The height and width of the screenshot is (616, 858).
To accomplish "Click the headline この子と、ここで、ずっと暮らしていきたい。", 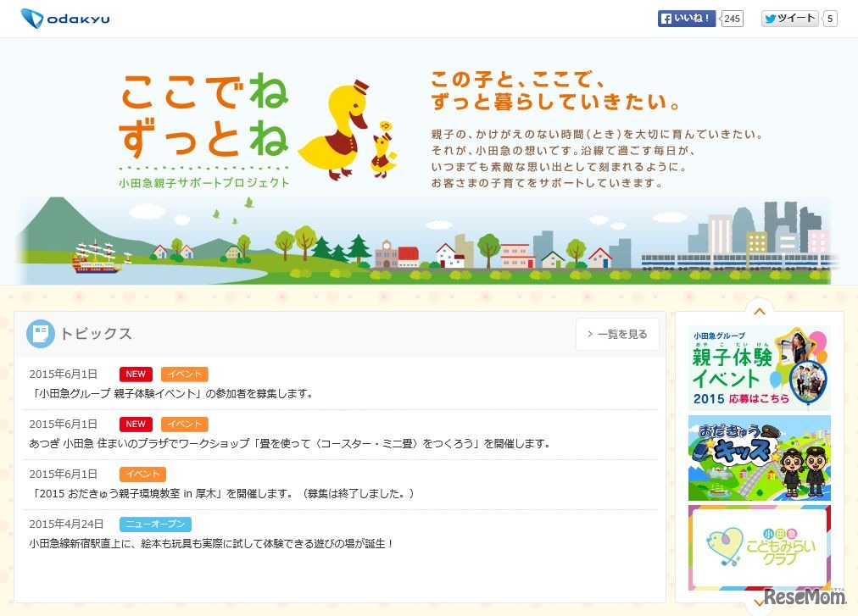I will (x=554, y=91).
